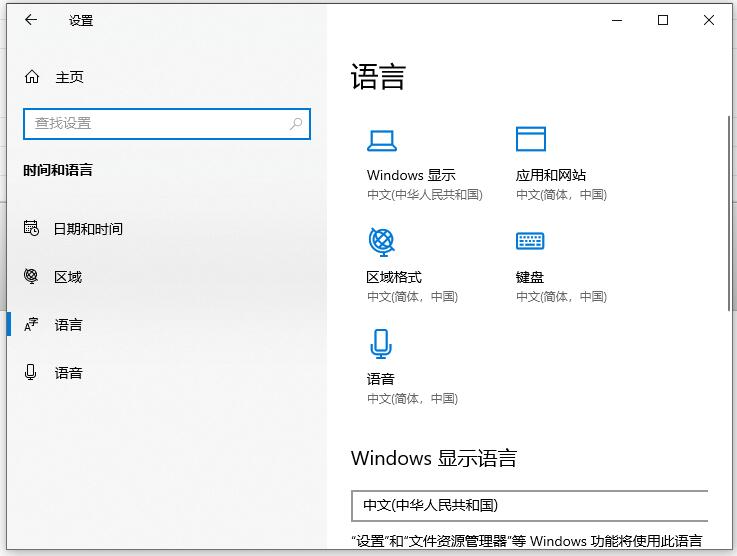Click the home icon in the sidebar
737x556 pixels.
pos(32,77)
